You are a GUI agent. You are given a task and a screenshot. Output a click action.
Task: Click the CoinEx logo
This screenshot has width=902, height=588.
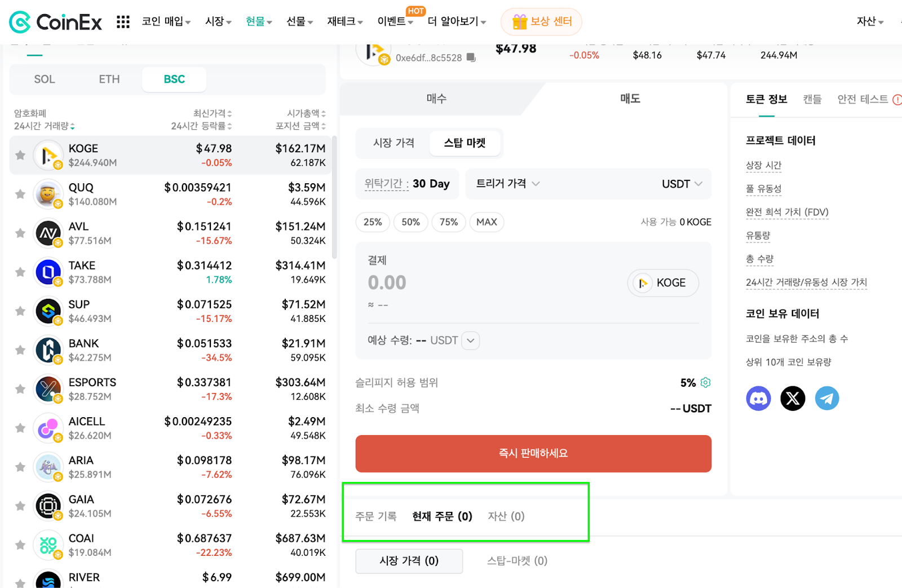pyautogui.click(x=55, y=21)
